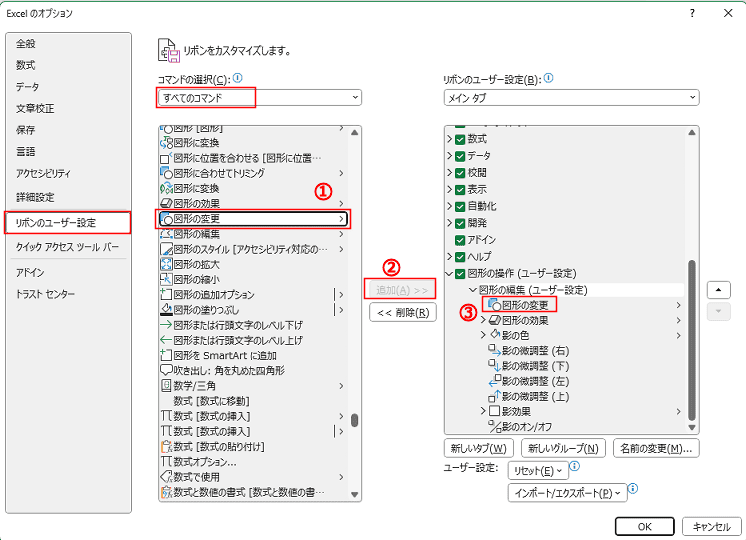Image resolution: width=746 pixels, height=540 pixels.
Task: Click the 新しいタブ(W) button
Action: coord(479,448)
